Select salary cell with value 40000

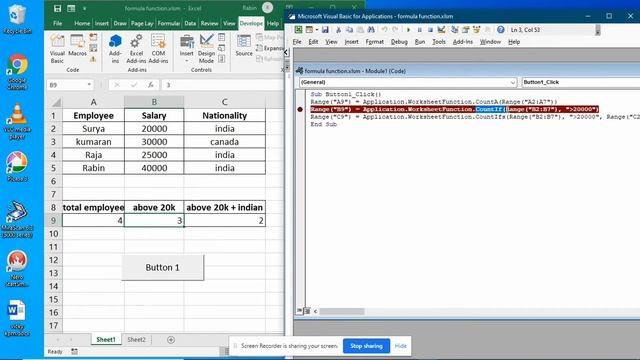pyautogui.click(x=154, y=168)
